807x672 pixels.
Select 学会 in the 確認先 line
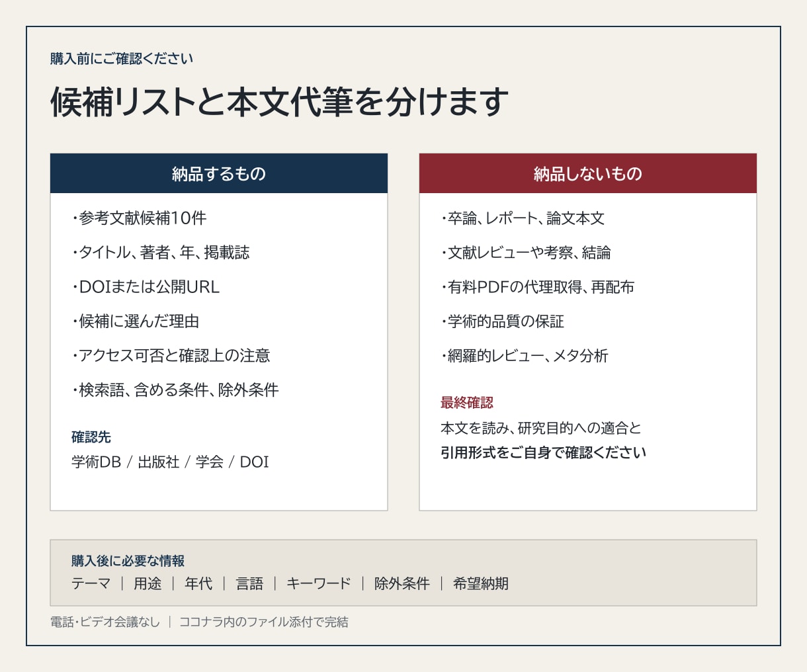tap(210, 462)
